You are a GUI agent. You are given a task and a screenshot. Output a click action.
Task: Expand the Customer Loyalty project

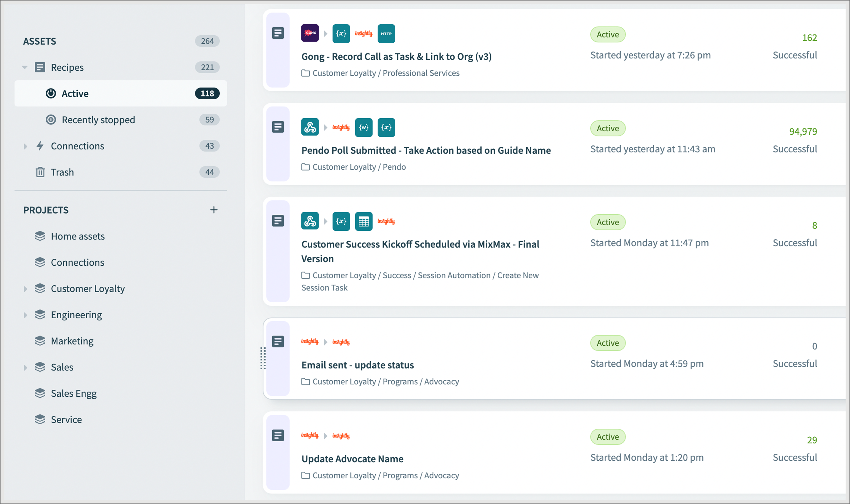(x=25, y=289)
